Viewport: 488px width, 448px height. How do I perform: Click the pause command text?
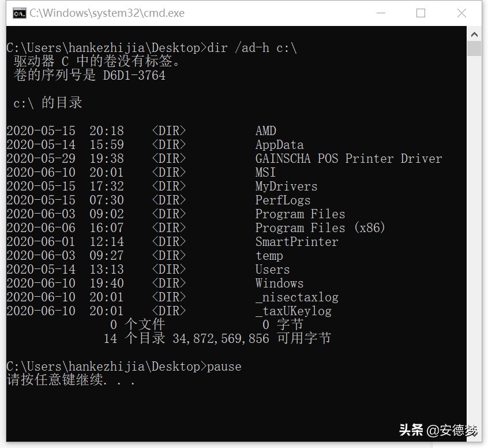[224, 367]
